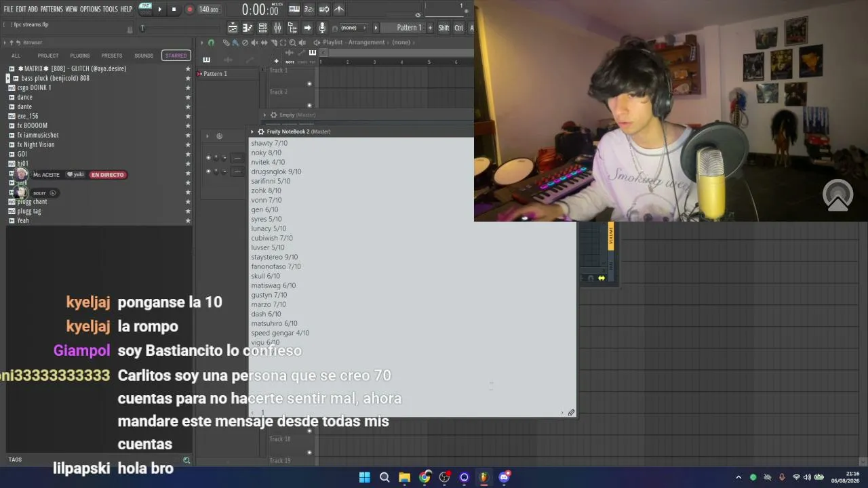Switch to OBS Studio on taskbar
This screenshot has height=488, width=868.
(x=444, y=477)
